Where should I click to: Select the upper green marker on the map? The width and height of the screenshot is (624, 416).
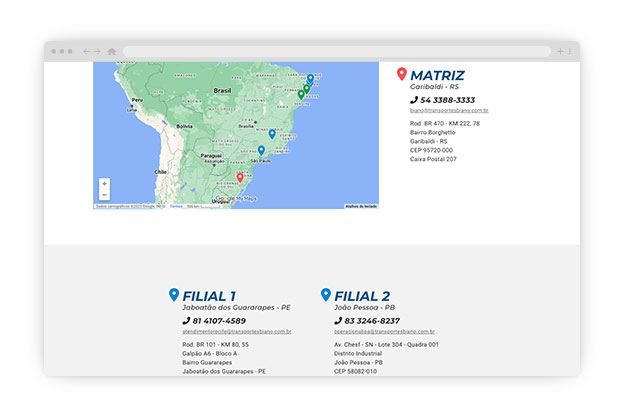[x=307, y=89]
